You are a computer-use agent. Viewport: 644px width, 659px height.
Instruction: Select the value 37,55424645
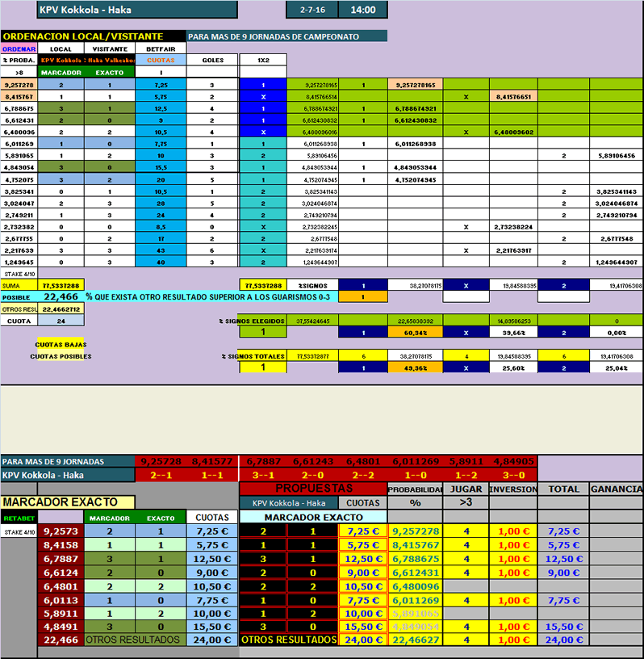pos(312,321)
